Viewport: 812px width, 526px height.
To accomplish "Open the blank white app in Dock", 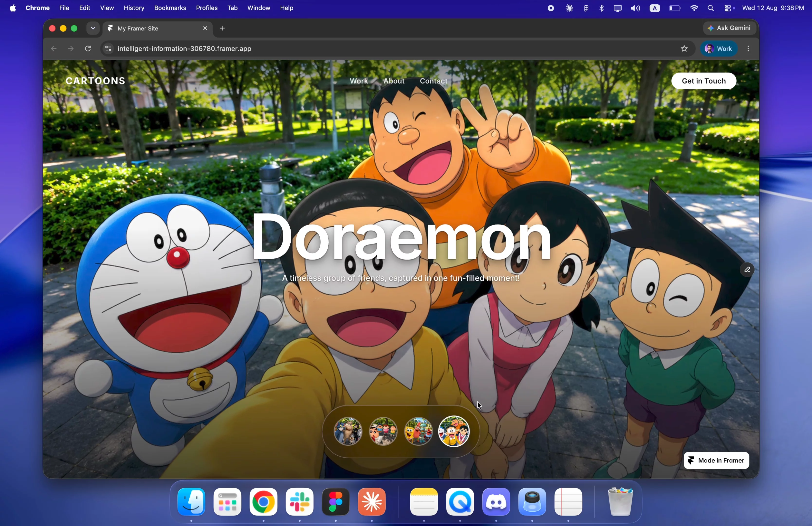I will (x=568, y=502).
